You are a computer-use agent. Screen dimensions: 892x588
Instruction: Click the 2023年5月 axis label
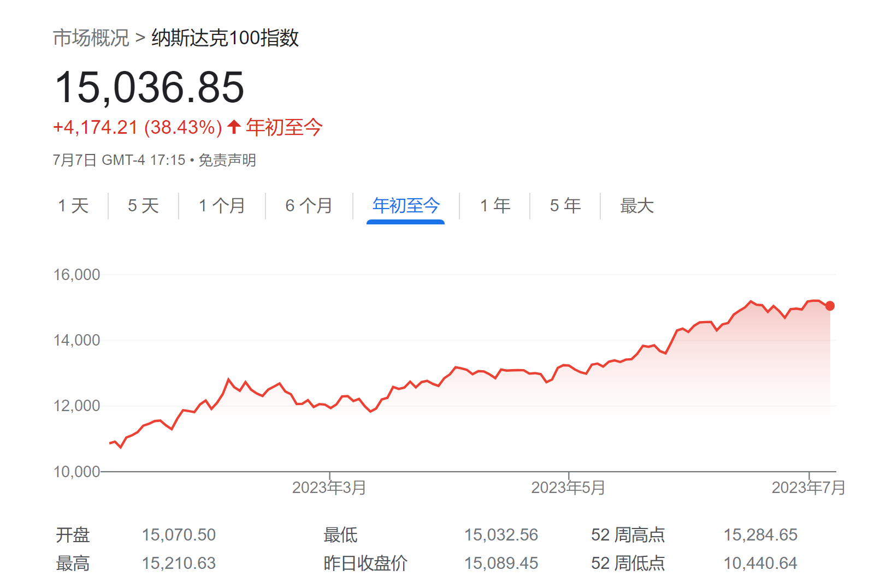(x=568, y=488)
